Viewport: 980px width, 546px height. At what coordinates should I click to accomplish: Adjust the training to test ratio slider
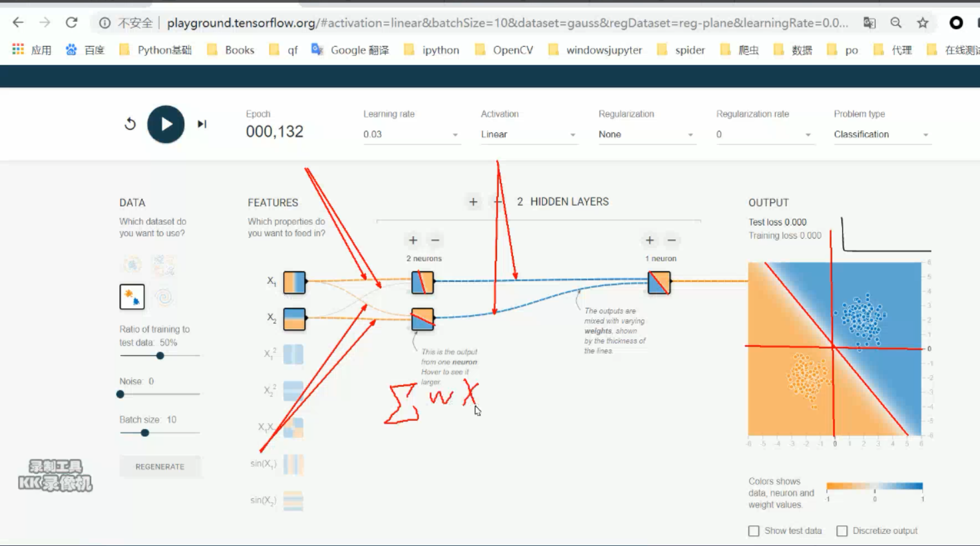[x=160, y=356]
